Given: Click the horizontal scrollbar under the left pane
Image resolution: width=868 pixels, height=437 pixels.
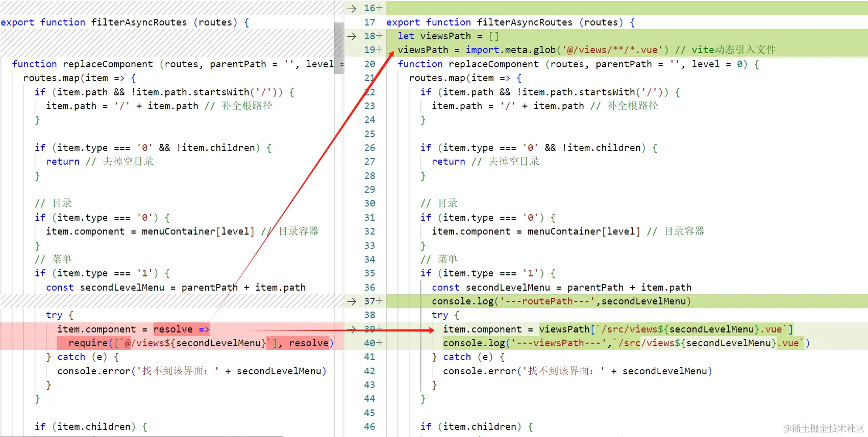Looking at the screenshot, I should click(x=141, y=436).
